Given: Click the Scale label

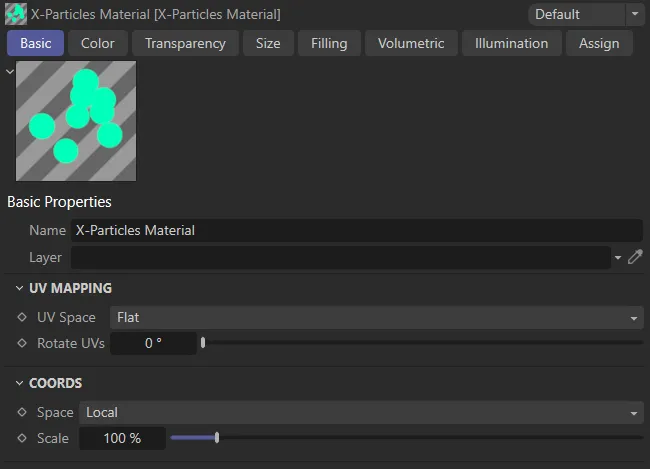Looking at the screenshot, I should tap(53, 438).
